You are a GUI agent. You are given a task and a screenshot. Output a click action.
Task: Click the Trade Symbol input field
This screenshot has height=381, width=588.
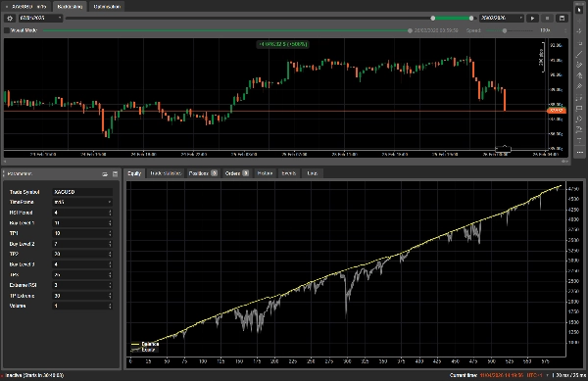(82, 192)
